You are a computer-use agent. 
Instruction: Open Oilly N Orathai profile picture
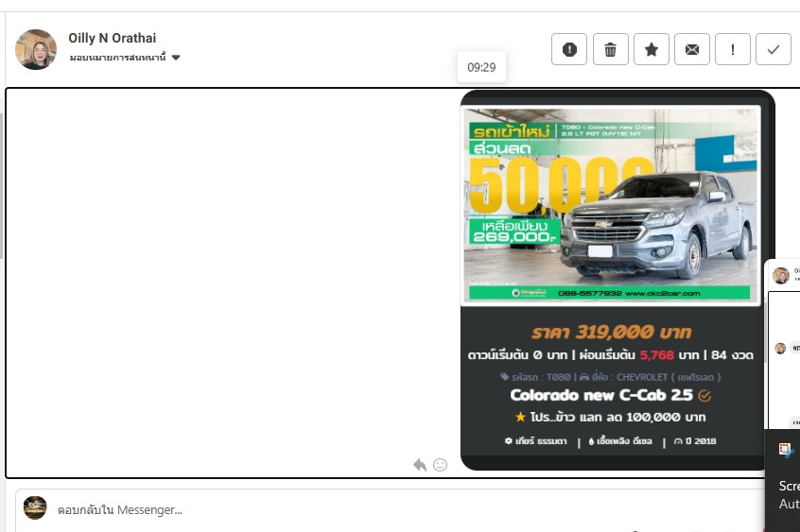(36, 49)
